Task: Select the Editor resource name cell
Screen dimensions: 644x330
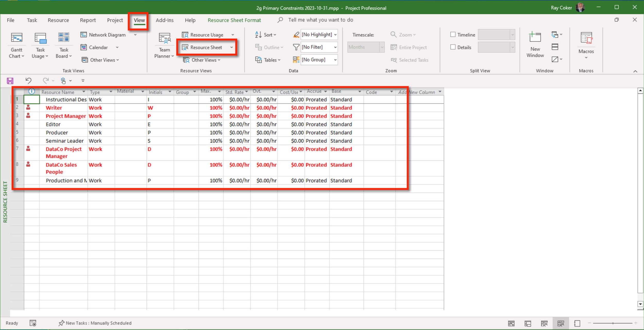Action: [63, 124]
